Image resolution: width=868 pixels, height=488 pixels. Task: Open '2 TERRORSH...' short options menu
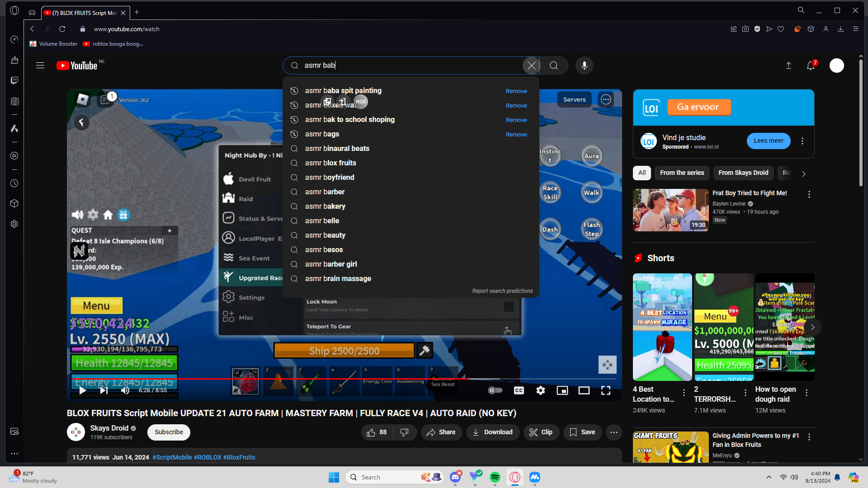(745, 393)
